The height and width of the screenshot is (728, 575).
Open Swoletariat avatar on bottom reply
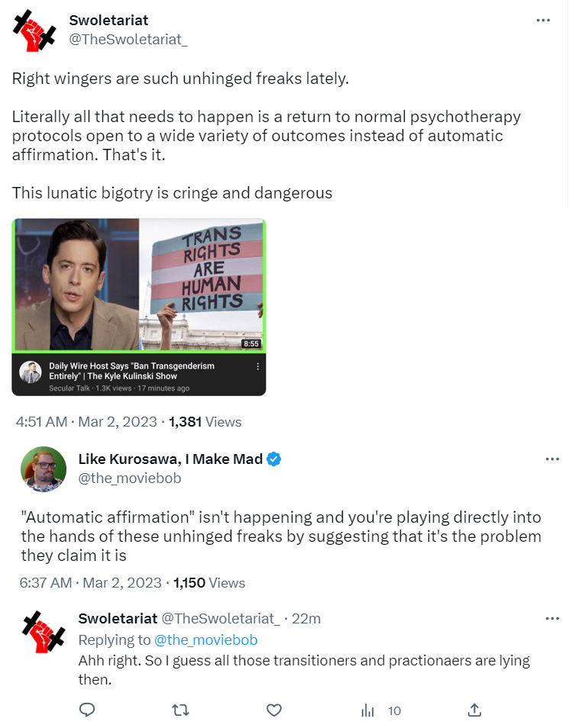pos(44,632)
